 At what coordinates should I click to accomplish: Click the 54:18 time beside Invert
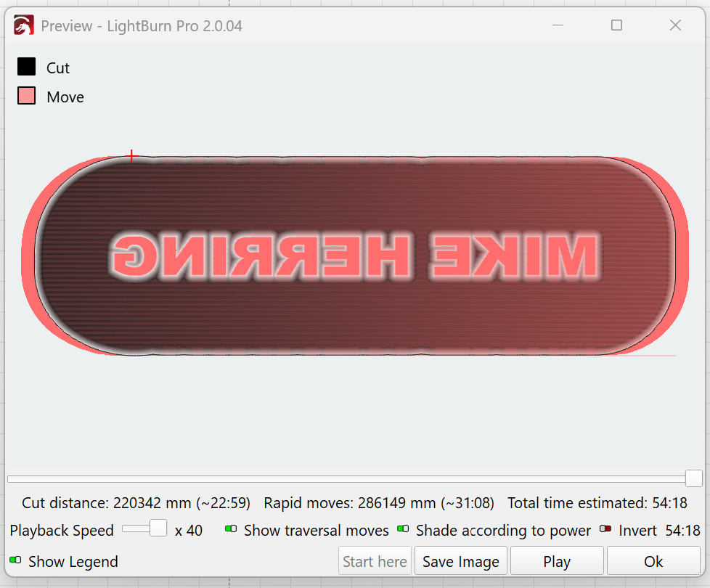coord(682,531)
